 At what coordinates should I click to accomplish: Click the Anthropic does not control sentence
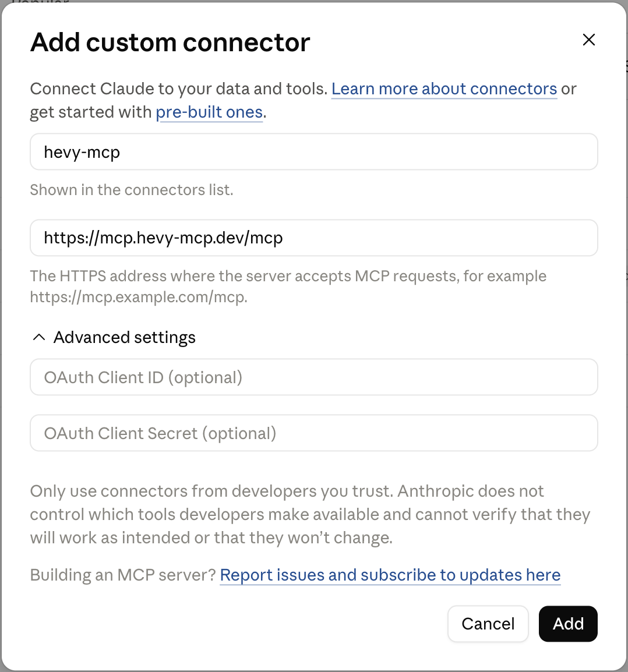(310, 514)
